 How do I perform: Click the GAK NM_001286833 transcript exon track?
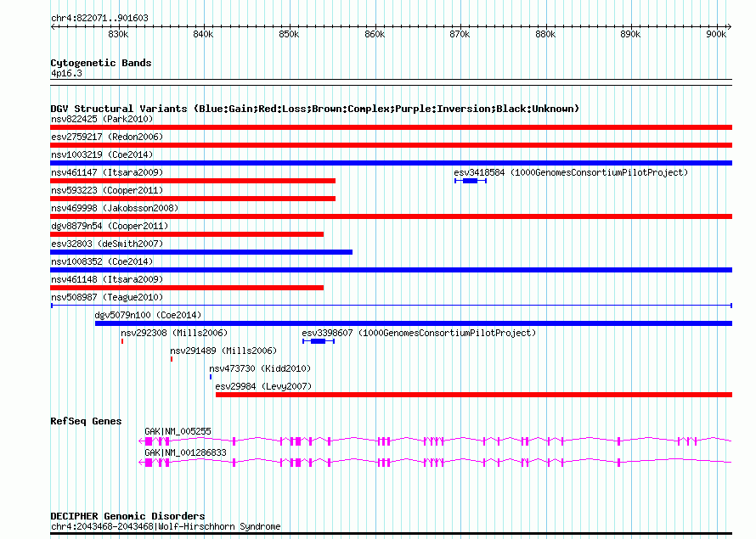click(x=435, y=462)
